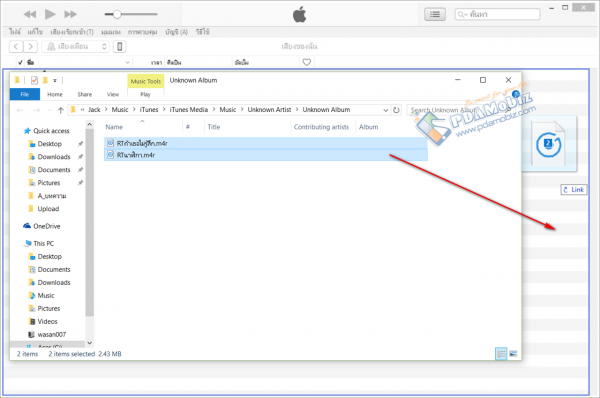
Task: Open the File tab in Explorer
Action: pyautogui.click(x=25, y=94)
